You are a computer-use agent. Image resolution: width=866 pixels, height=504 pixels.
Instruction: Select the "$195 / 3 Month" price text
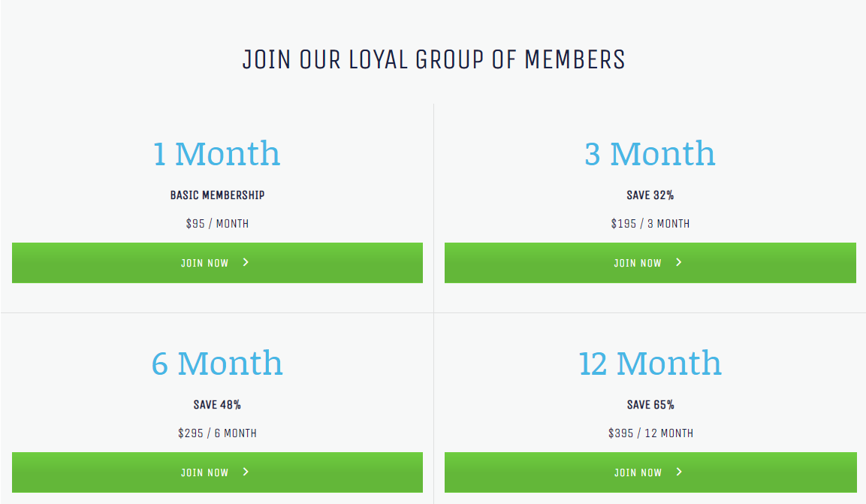coord(650,224)
